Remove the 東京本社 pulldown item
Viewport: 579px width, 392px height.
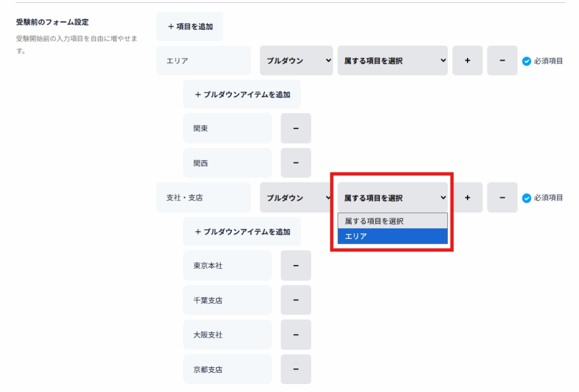(296, 265)
